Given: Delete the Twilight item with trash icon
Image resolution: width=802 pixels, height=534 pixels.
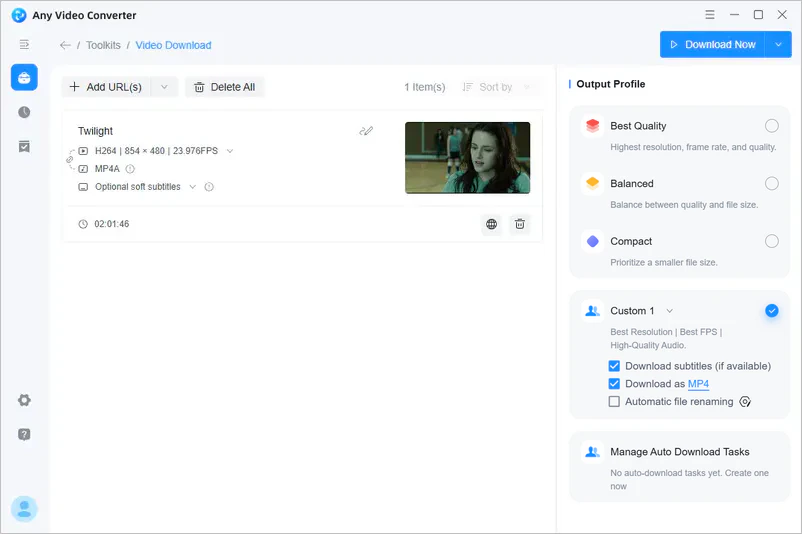Looking at the screenshot, I should tap(520, 224).
